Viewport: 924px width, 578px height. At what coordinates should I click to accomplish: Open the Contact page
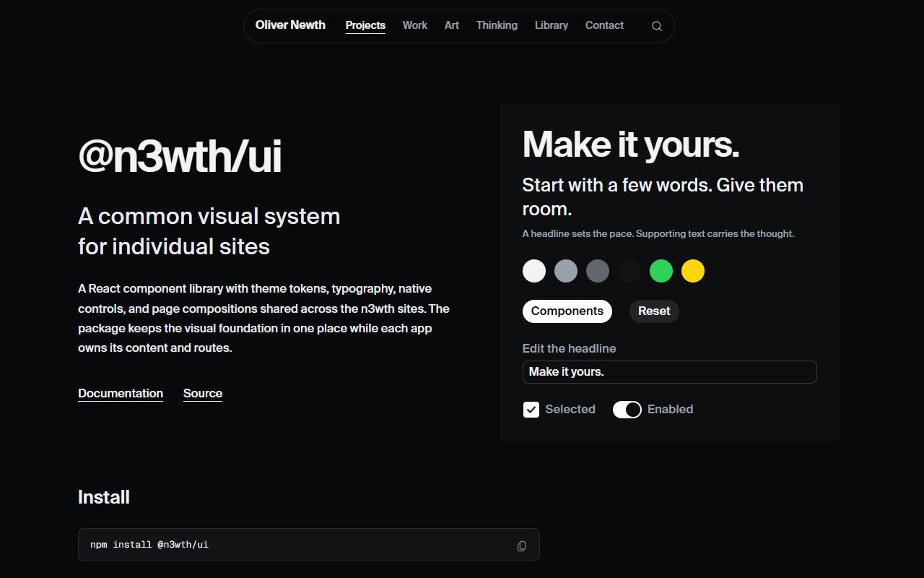tap(604, 25)
